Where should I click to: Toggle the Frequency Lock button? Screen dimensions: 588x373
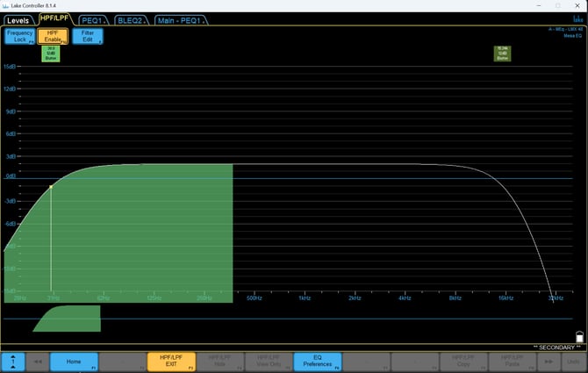point(18,36)
